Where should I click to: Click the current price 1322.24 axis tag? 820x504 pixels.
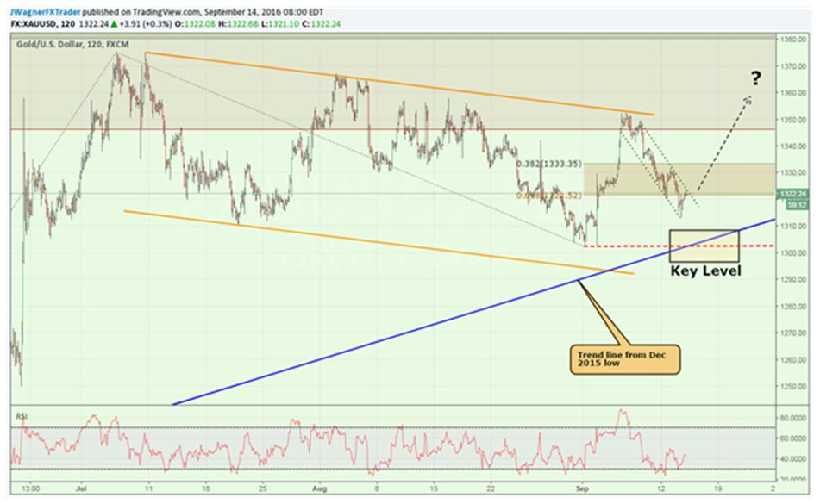(x=791, y=194)
